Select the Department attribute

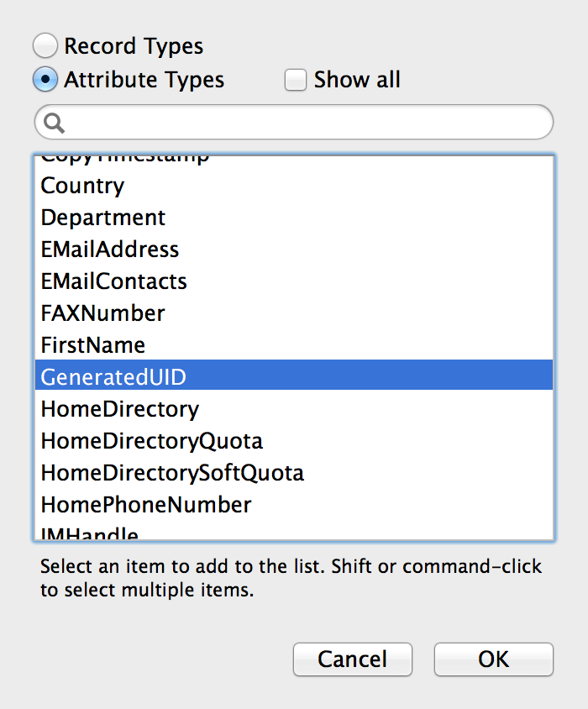[294, 218]
